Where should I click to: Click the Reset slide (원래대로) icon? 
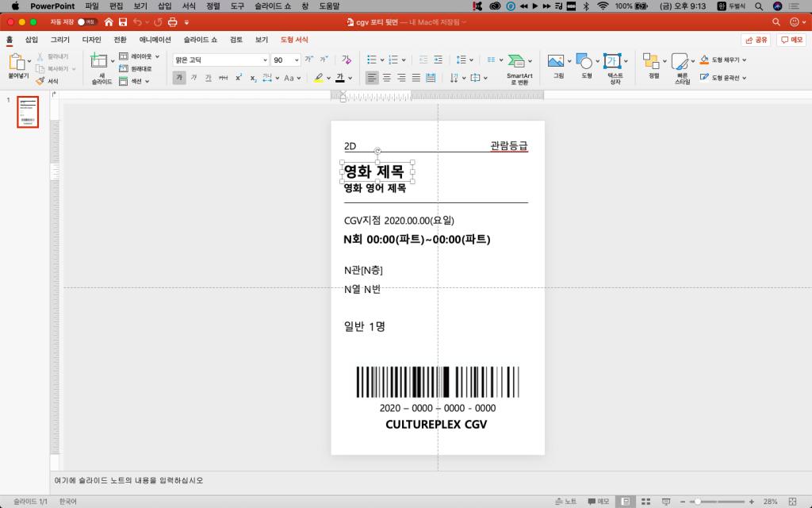pos(123,68)
